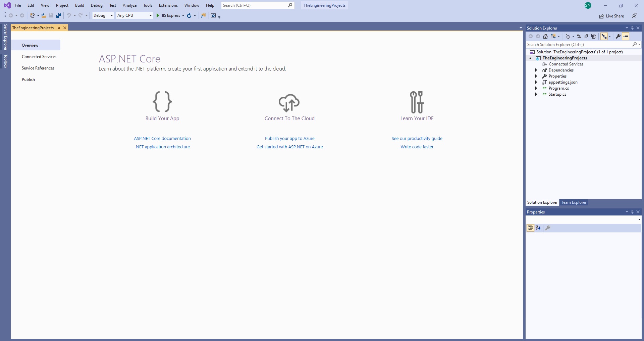Select Publish in left navigation

click(28, 80)
